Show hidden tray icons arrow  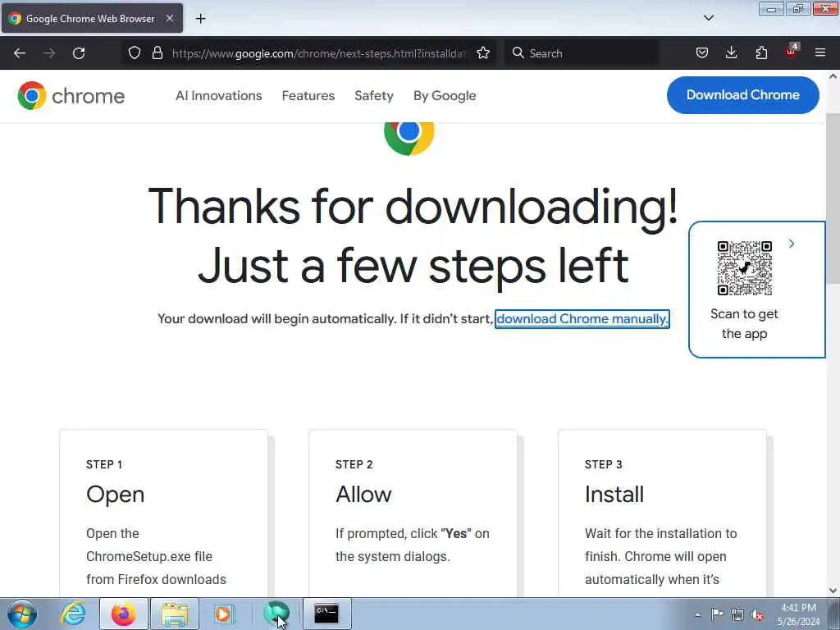(x=697, y=614)
